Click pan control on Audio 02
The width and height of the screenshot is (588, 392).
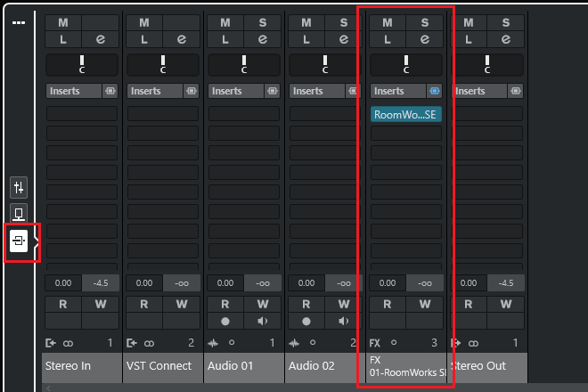coord(325,64)
